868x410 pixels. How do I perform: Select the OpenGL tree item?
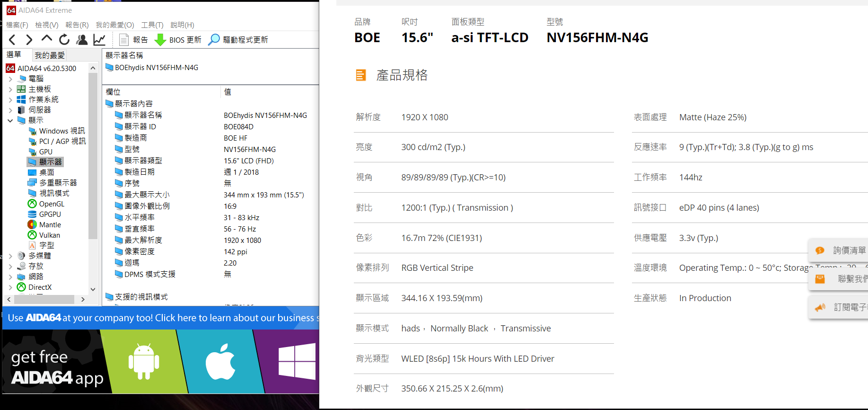46,204
